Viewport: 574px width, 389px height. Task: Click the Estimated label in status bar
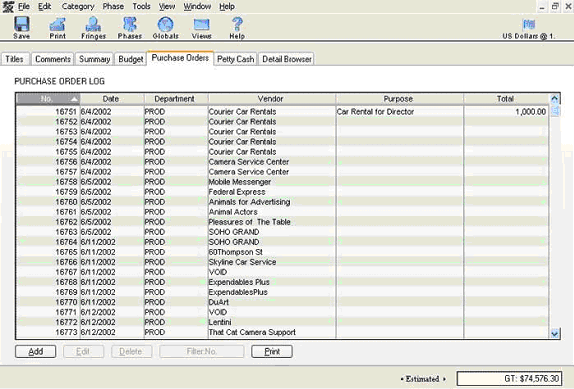(422, 379)
